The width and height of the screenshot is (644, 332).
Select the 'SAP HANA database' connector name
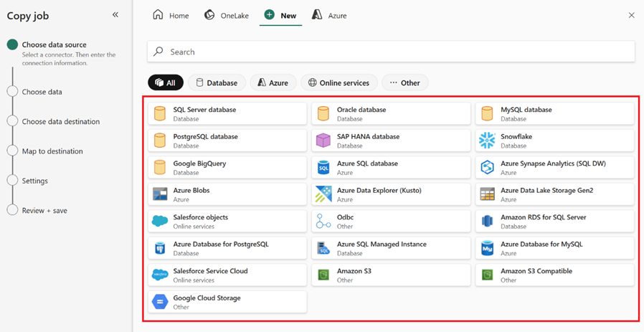[369, 136]
